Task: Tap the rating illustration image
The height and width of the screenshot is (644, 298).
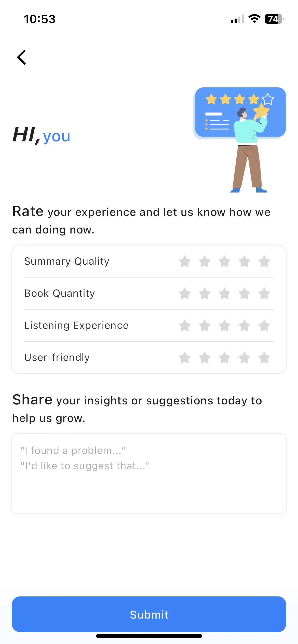Action: 240,140
